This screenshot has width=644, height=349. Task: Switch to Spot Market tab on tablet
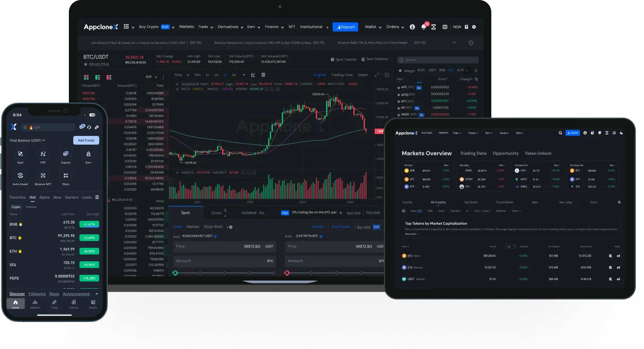pos(471,202)
